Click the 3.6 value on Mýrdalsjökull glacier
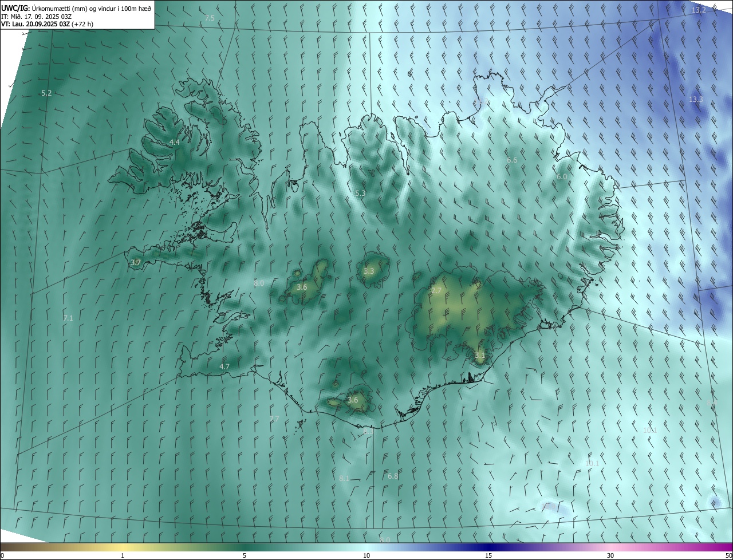The width and height of the screenshot is (733, 560). click(x=353, y=400)
